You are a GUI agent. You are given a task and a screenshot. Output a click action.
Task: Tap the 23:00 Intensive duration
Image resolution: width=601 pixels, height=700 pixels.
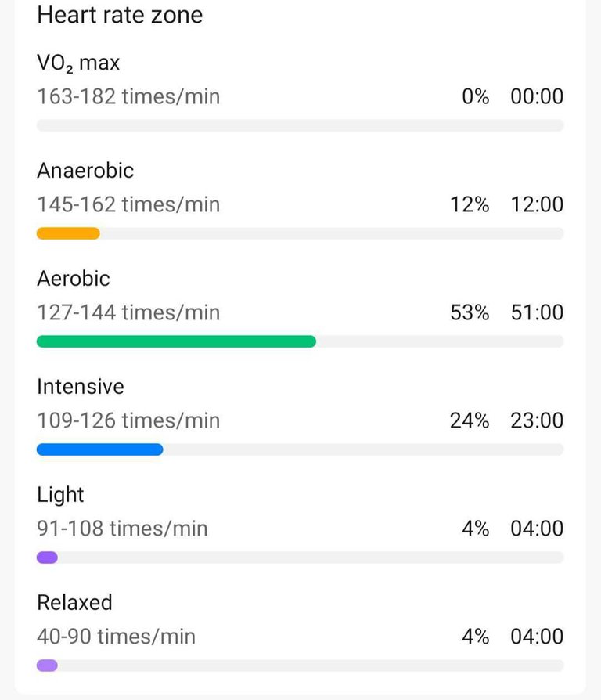537,420
